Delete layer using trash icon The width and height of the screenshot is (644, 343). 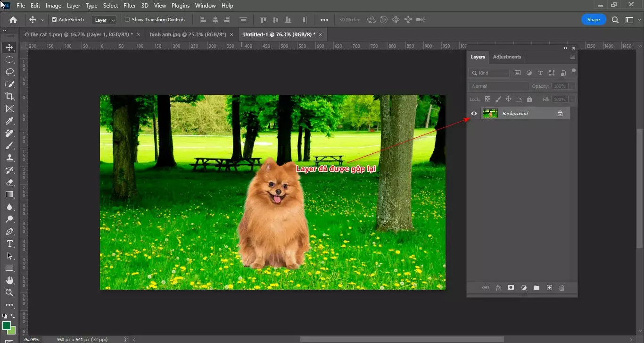(561, 287)
